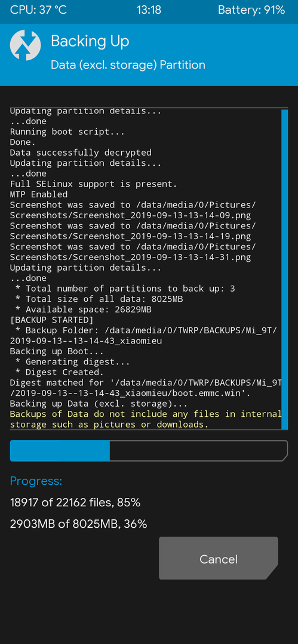Tap the 2903MB of 8025MB line
The width and height of the screenshot is (298, 644).
(79, 524)
